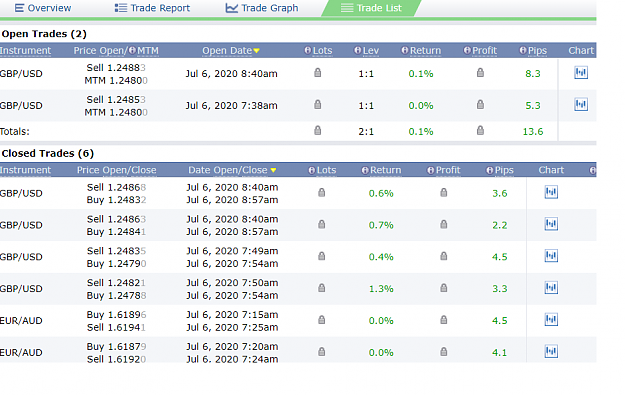Sort open trades by Open Date arrow
Viewport: 625px width, 395px height.
(257, 51)
